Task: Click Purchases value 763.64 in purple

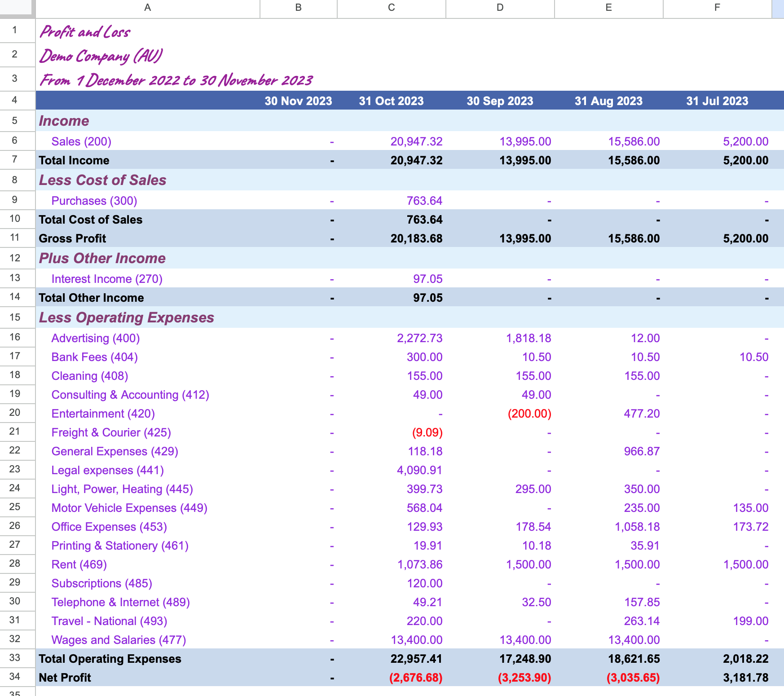Action: pos(424,201)
